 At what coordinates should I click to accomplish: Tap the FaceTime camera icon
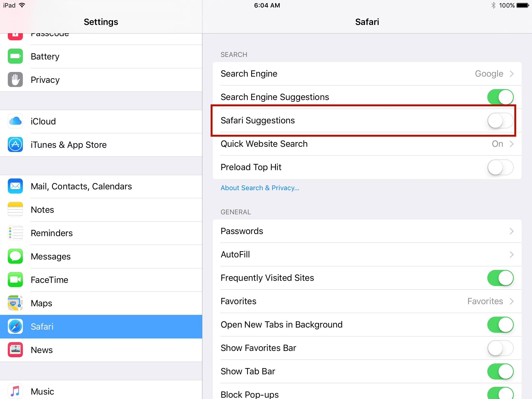15,280
